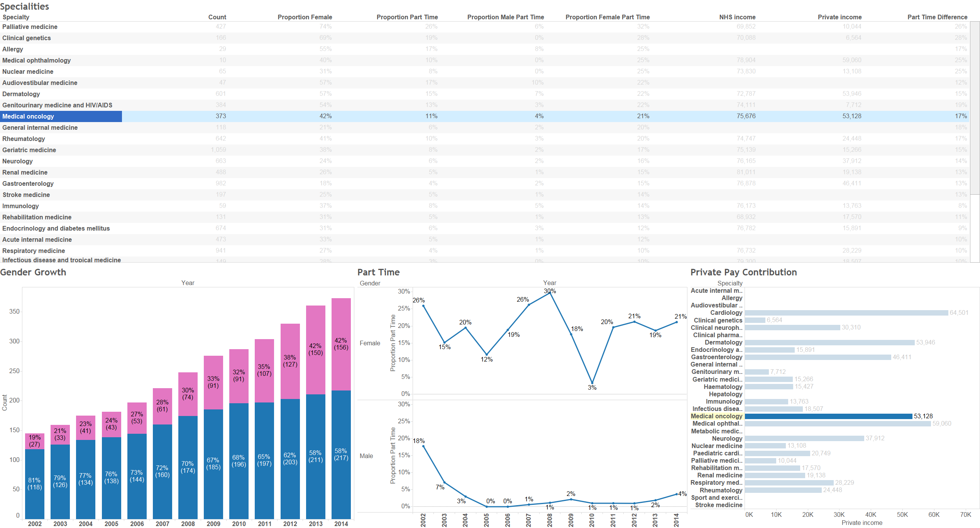Click the Private income column header
The image size is (980, 528).
839,17
